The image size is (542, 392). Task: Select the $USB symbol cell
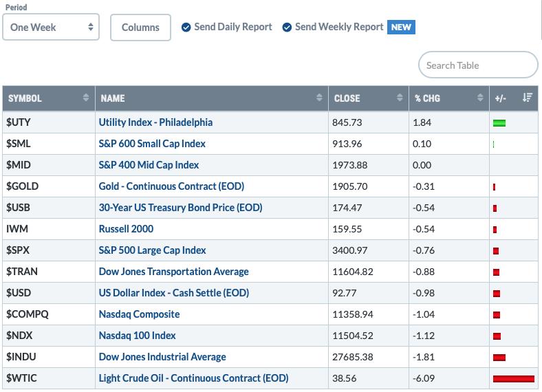[49, 208]
